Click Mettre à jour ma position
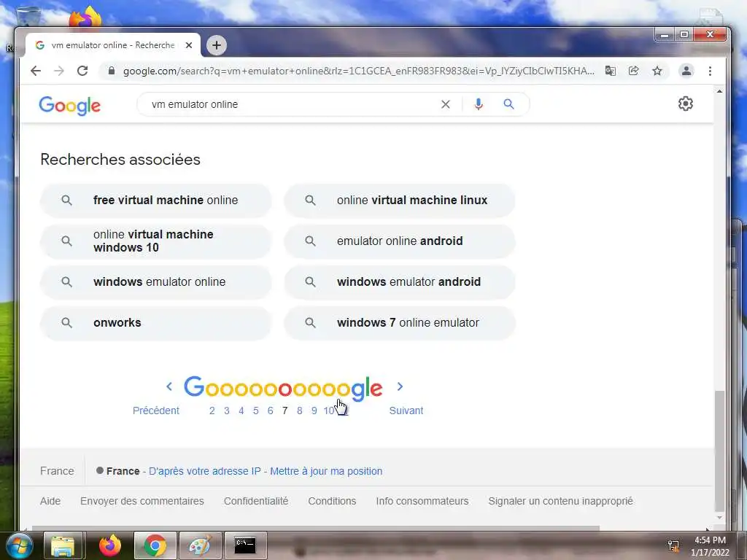Screen dimensions: 747x560 pos(326,471)
